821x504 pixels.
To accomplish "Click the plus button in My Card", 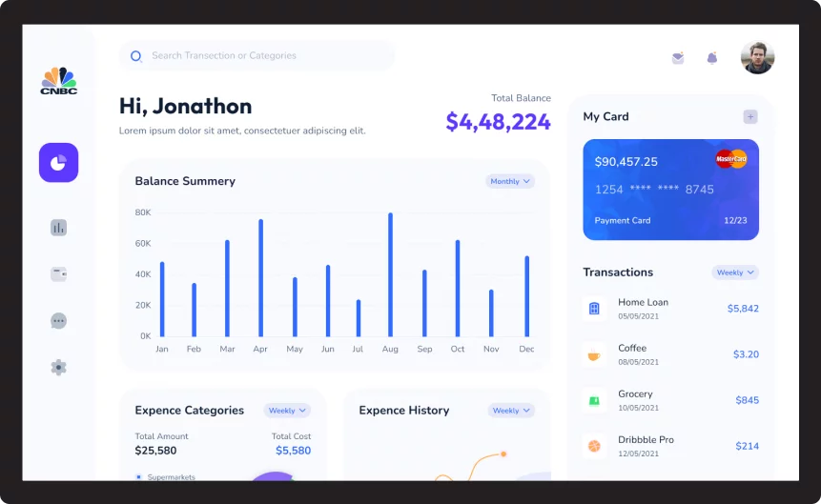I will tap(750, 116).
